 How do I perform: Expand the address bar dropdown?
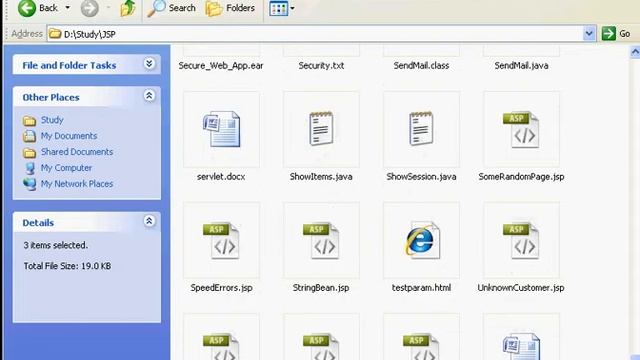[589, 33]
